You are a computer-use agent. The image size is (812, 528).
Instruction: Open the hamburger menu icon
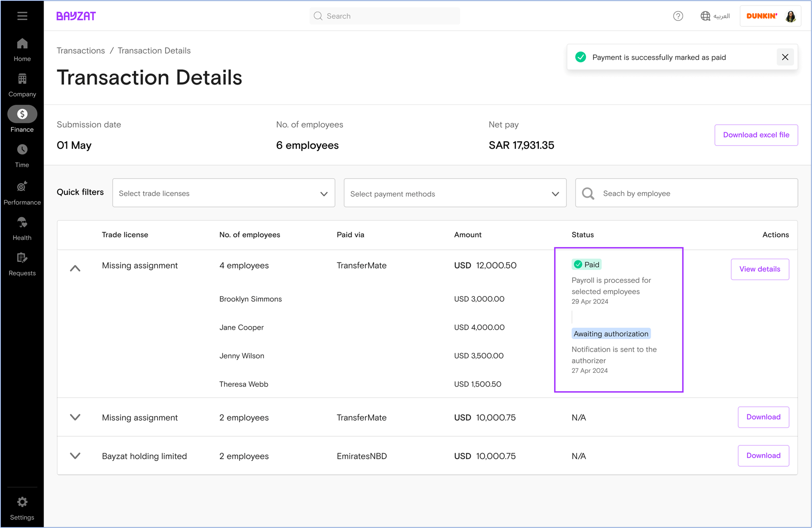click(22, 16)
